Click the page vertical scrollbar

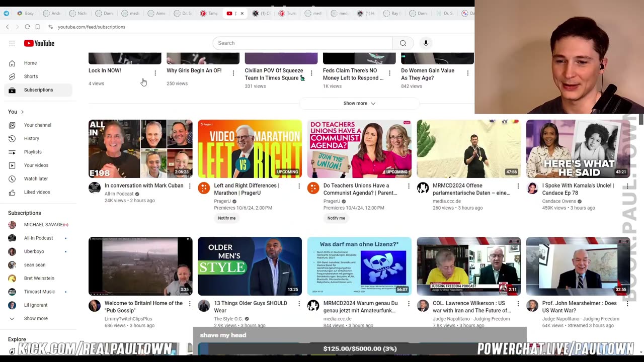point(641,119)
